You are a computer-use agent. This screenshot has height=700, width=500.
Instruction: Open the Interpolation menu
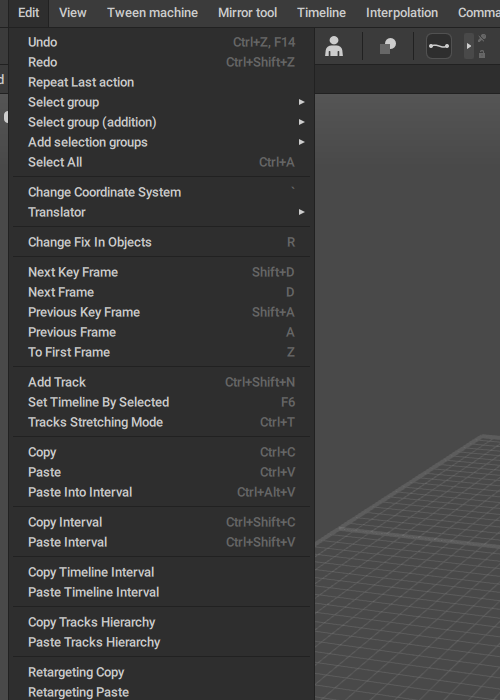pyautogui.click(x=402, y=12)
